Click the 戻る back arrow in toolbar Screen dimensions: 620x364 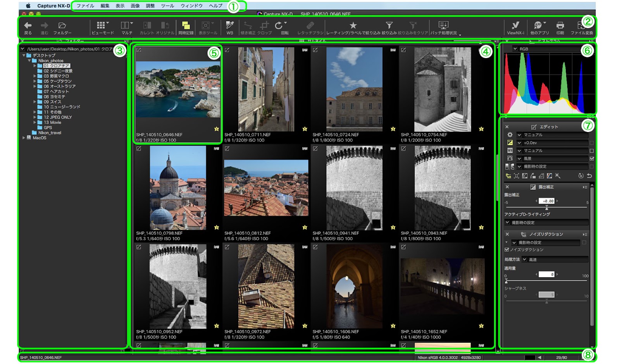tap(28, 26)
